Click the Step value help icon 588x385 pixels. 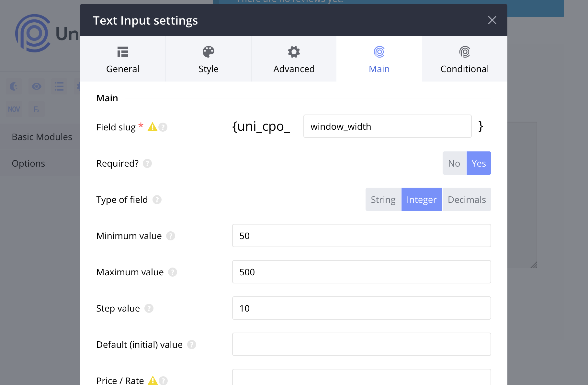[149, 308]
